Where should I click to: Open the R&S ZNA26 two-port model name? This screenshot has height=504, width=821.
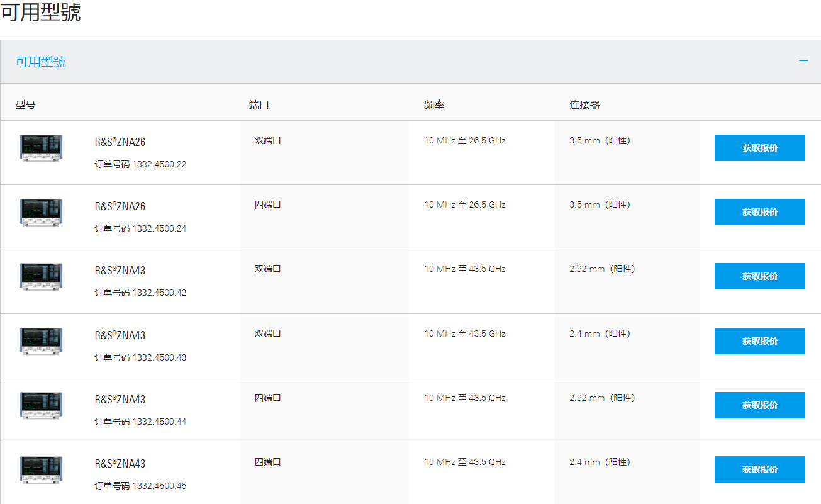tap(120, 142)
